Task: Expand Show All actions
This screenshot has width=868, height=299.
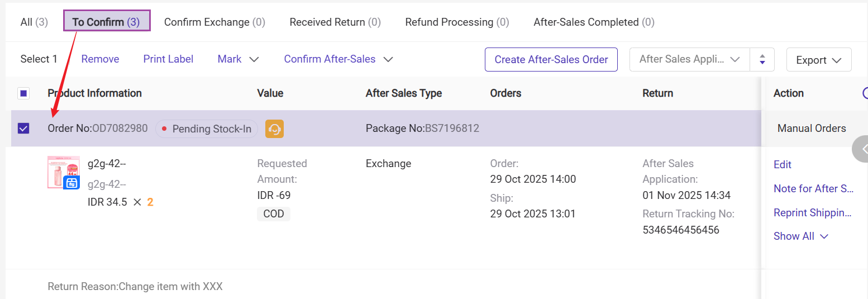Action: tap(800, 236)
